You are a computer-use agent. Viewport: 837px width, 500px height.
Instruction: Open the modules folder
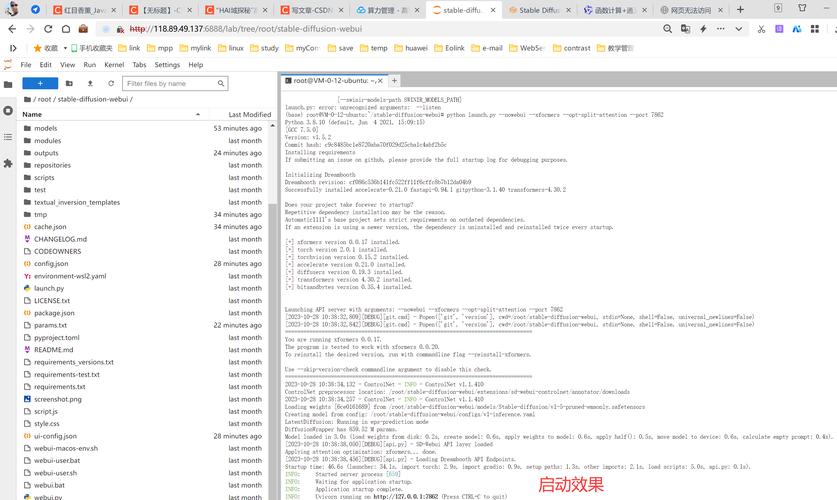tap(48, 140)
